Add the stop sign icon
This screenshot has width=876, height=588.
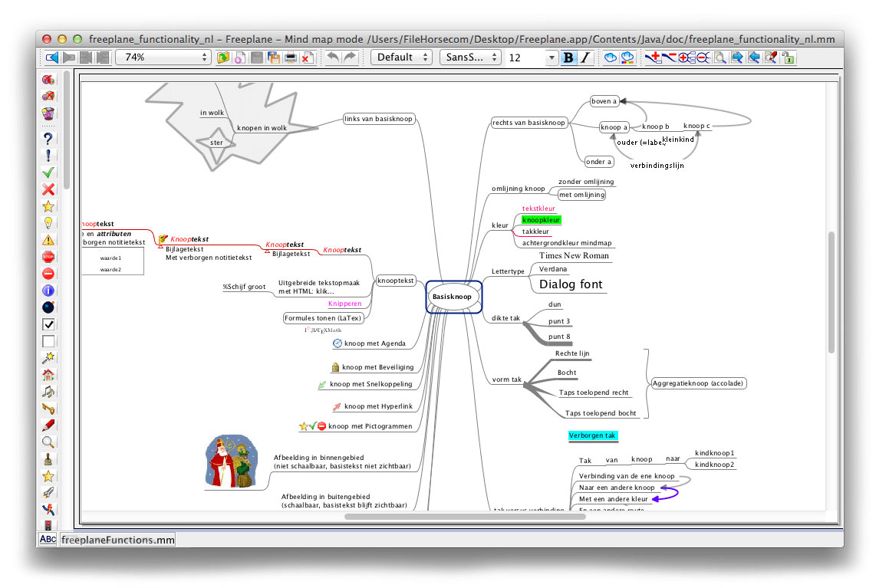click(x=48, y=257)
